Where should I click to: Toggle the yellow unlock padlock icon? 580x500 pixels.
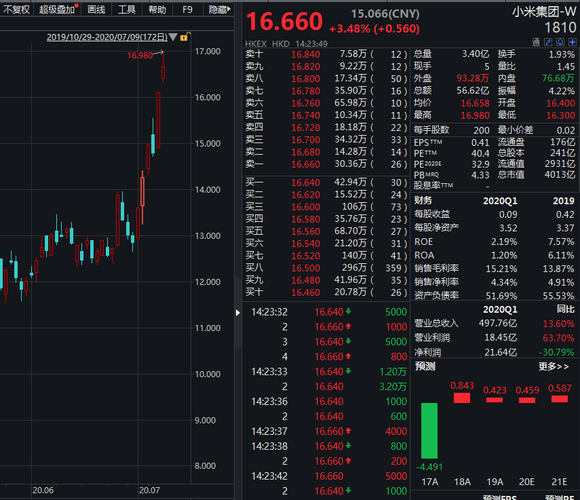tap(185, 37)
